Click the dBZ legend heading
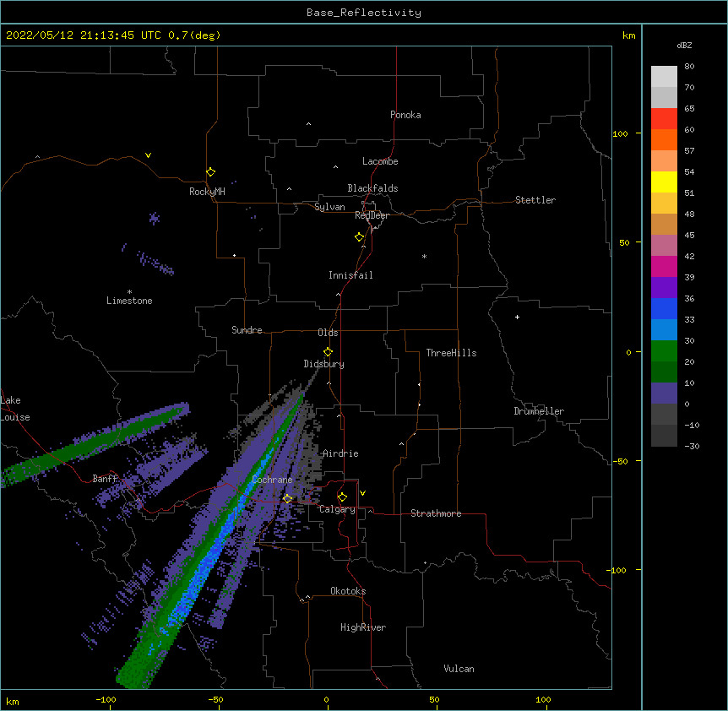 (684, 45)
